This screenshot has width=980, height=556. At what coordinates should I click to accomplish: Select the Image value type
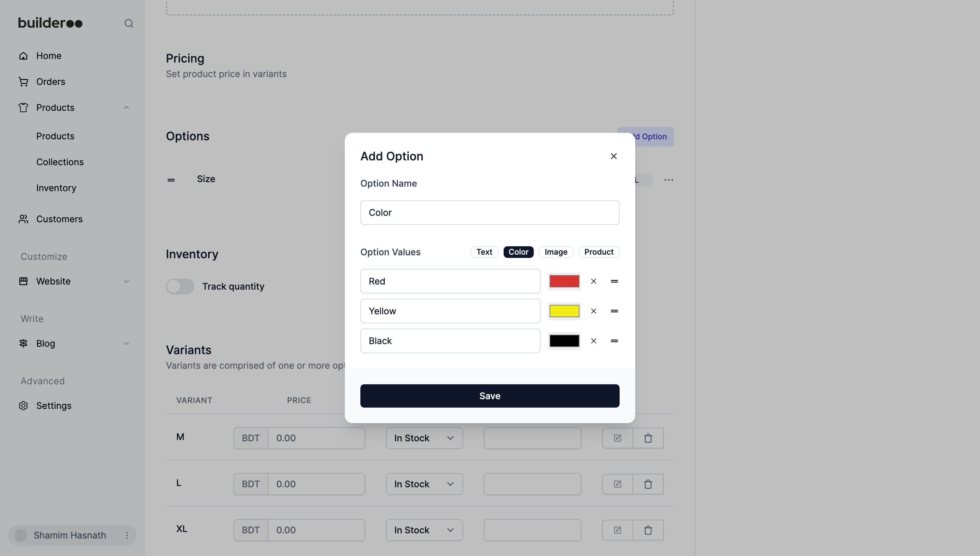[x=556, y=252]
